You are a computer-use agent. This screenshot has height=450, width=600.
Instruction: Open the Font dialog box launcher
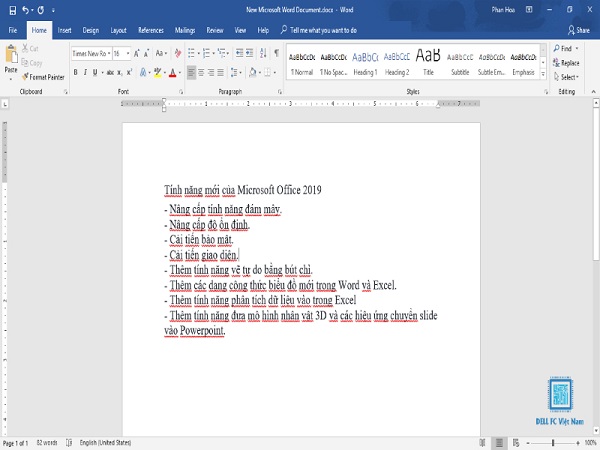click(181, 92)
